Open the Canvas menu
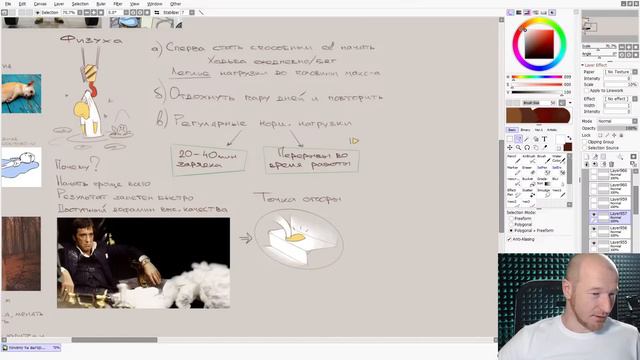The image size is (640, 360). [40, 4]
